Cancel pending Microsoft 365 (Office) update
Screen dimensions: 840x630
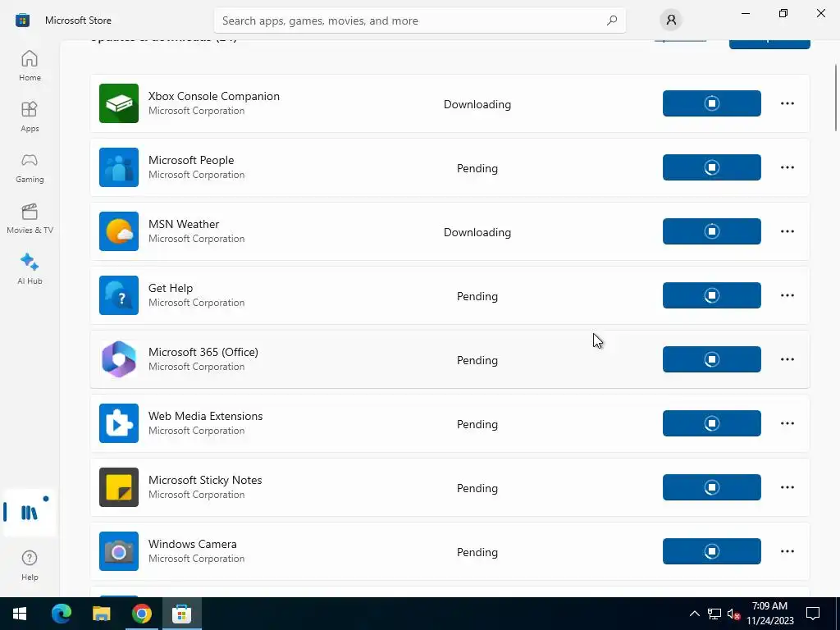711,359
